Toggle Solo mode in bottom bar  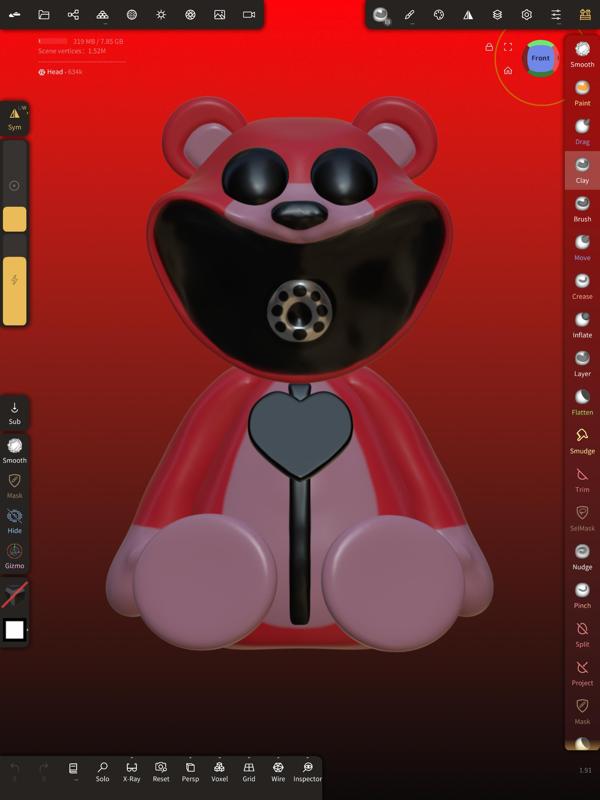[103, 771]
